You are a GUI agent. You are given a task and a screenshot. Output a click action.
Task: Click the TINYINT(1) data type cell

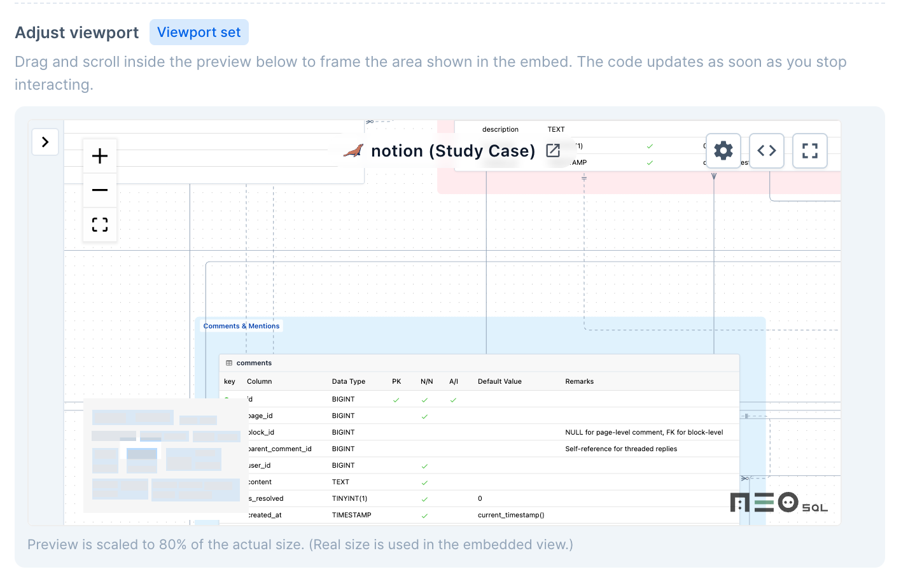coord(349,498)
